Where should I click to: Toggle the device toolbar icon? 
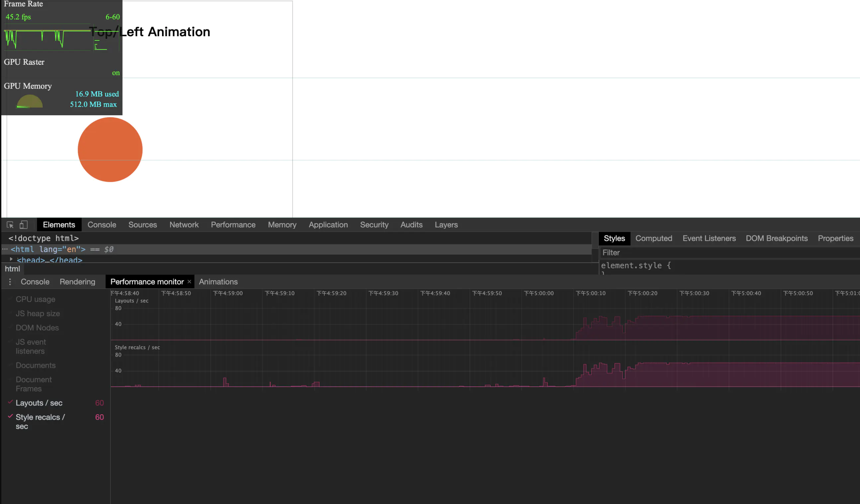(x=23, y=225)
